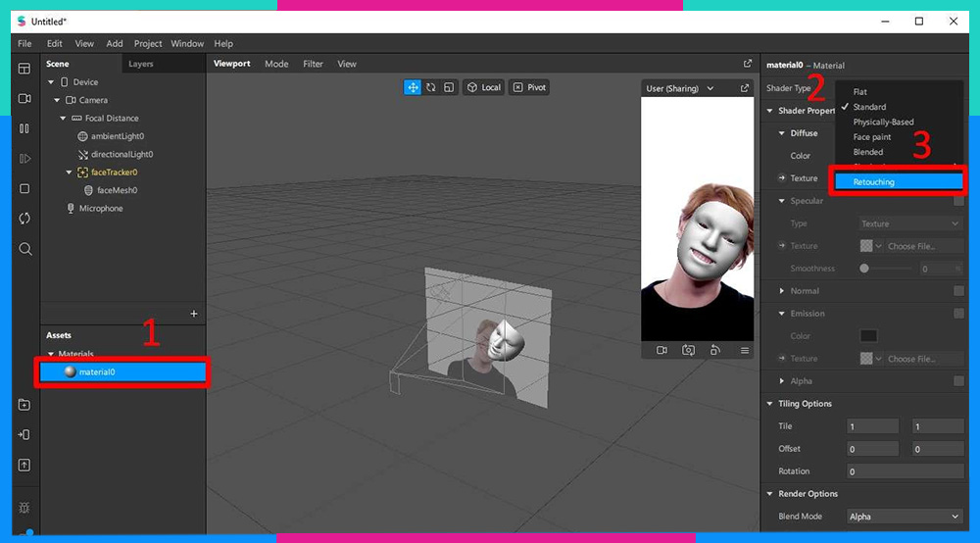Toggle the Specular checkbox

[x=958, y=201]
